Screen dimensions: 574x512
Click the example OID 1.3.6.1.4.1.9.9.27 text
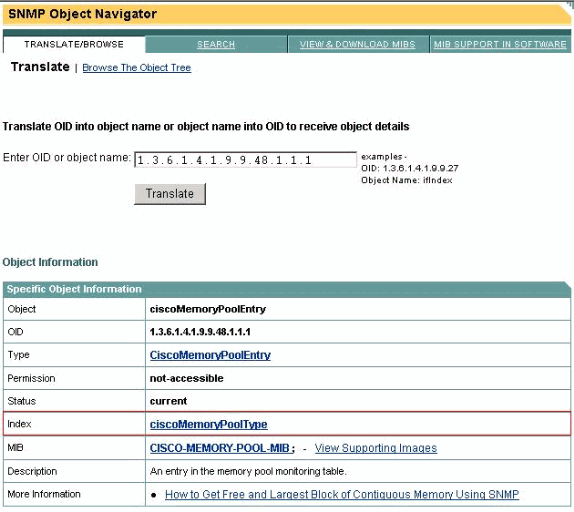(x=410, y=168)
